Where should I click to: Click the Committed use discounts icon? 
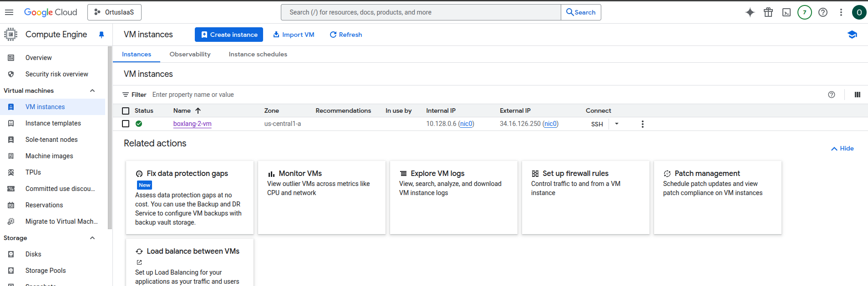click(11, 189)
